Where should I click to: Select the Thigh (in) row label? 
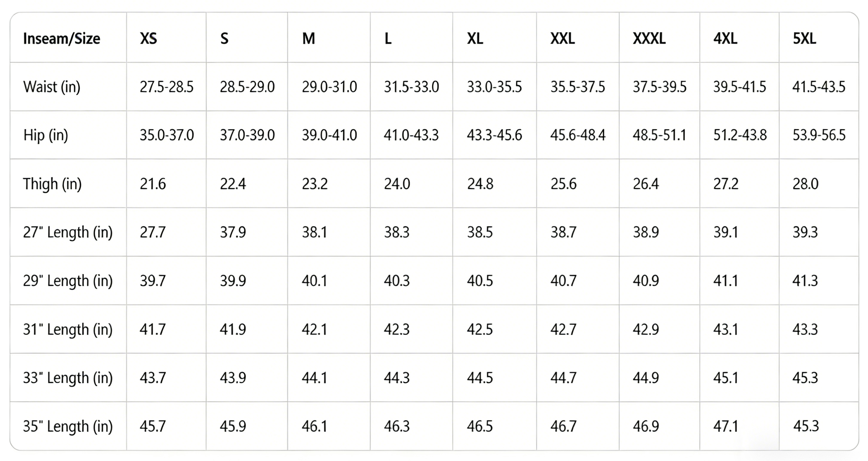coord(52,184)
